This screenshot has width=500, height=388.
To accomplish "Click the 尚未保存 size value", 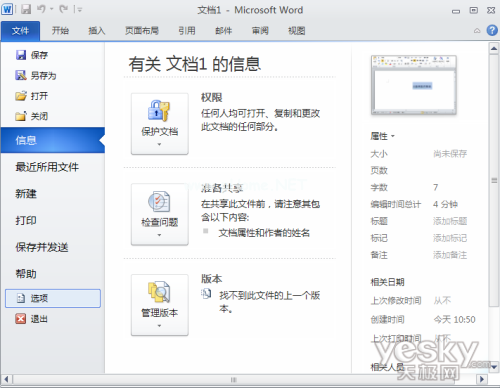I will coord(450,154).
